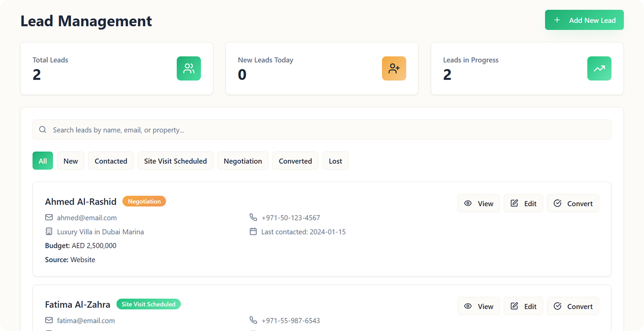View Ahmed Al-Rashid's lead details

pyautogui.click(x=478, y=203)
